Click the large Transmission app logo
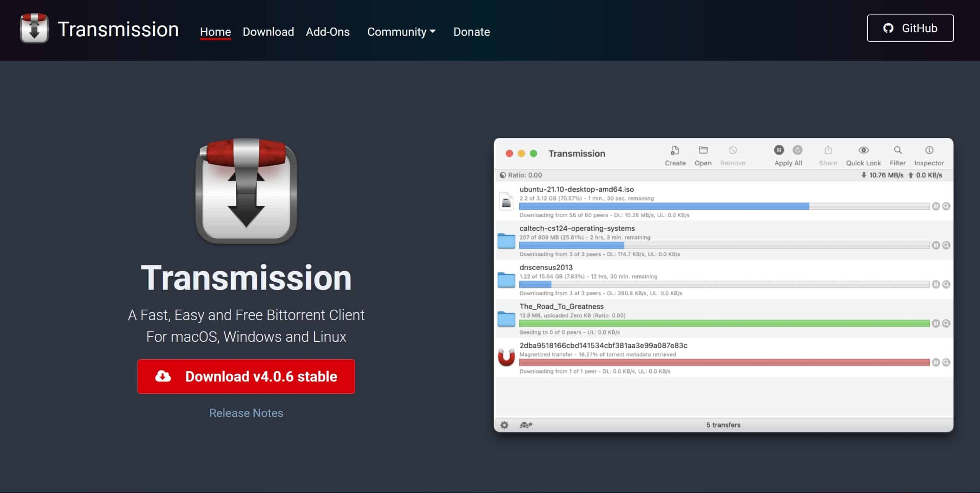Viewport: 980px width, 493px height. [246, 191]
